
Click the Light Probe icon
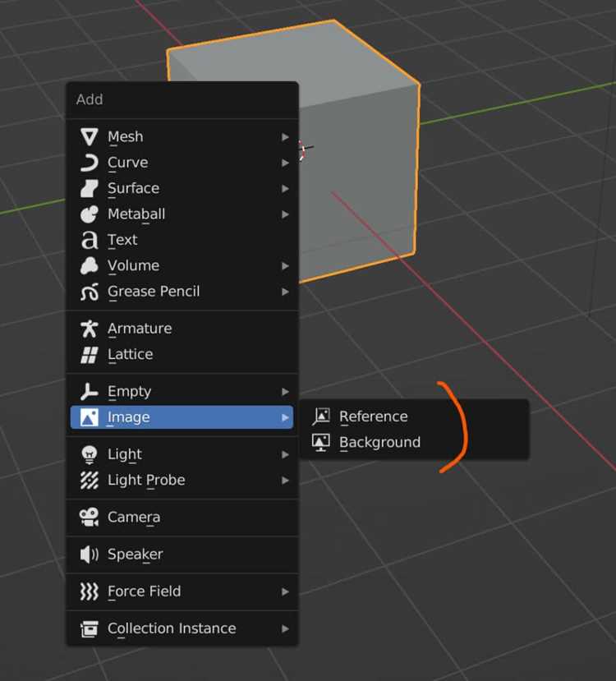coord(89,481)
